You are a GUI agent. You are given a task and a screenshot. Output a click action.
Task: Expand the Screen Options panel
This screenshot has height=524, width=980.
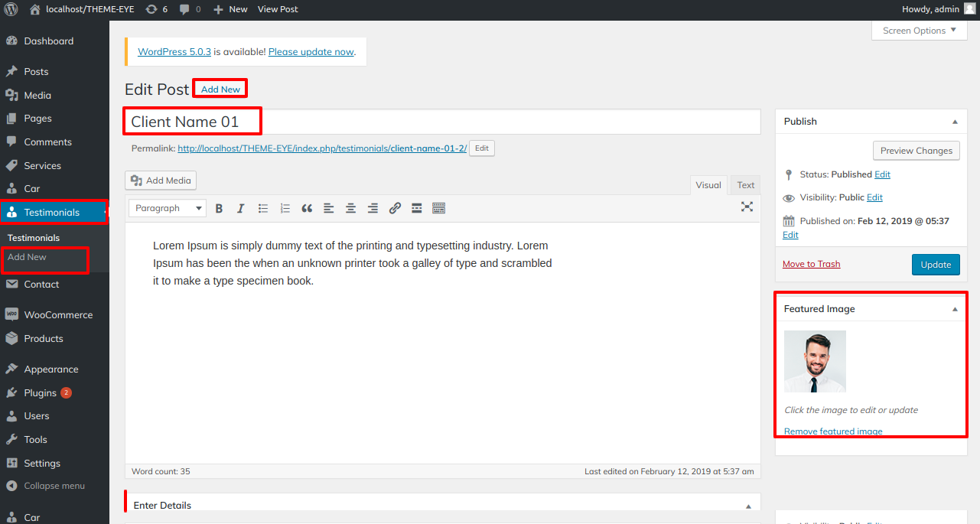click(x=919, y=31)
